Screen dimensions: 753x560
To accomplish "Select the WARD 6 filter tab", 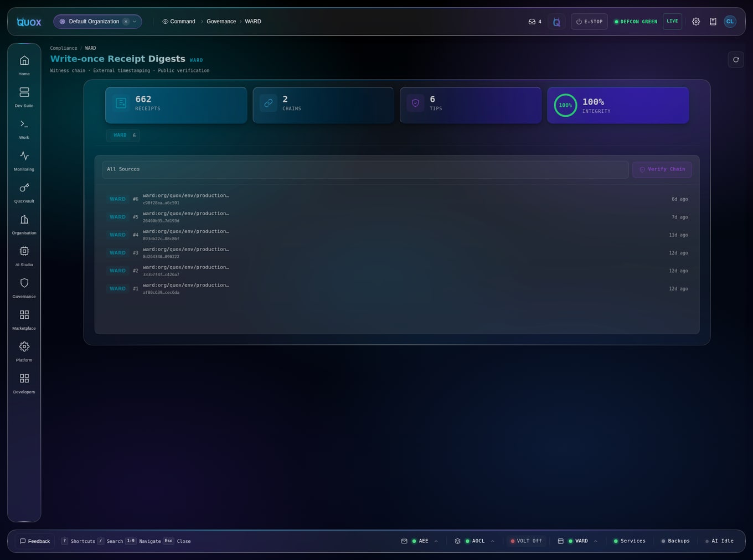I will pyautogui.click(x=123, y=136).
